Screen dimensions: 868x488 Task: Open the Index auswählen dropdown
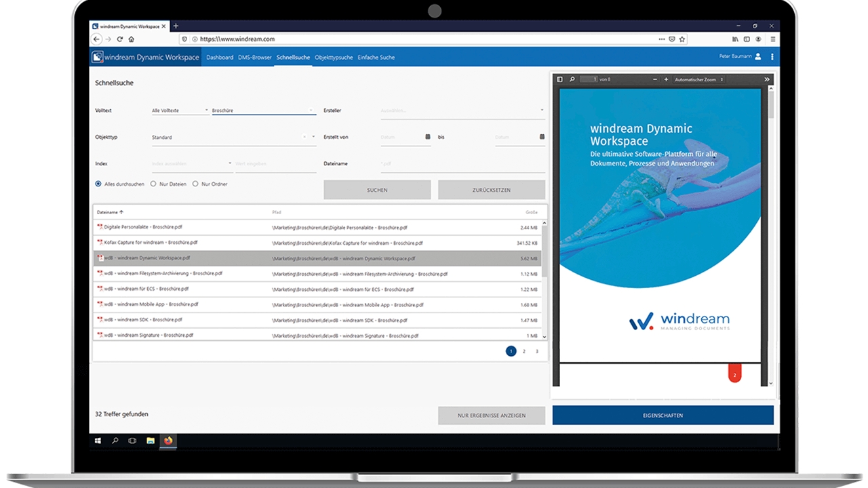click(192, 163)
